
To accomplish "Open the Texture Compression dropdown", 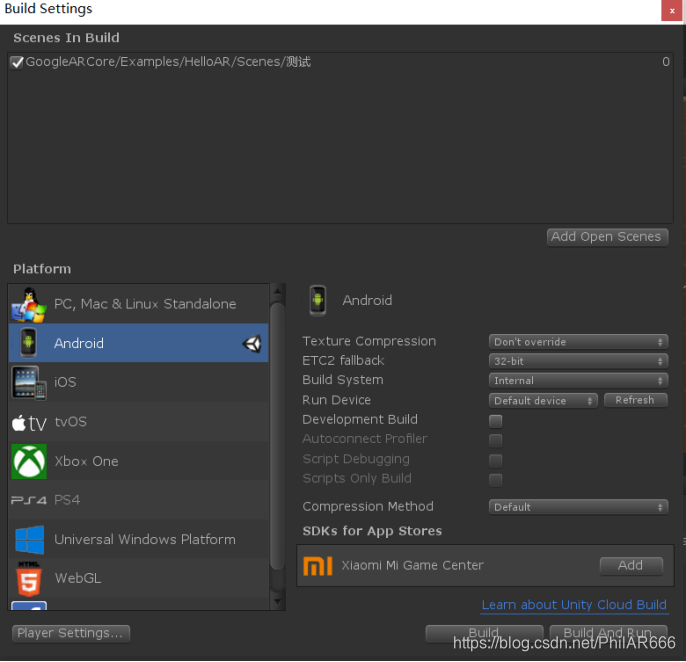I will tap(578, 342).
